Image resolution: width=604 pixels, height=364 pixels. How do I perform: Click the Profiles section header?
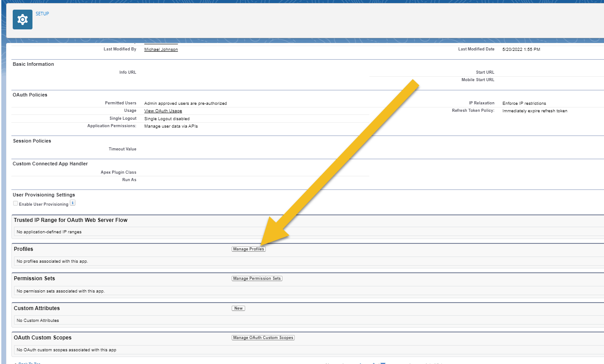coord(23,249)
